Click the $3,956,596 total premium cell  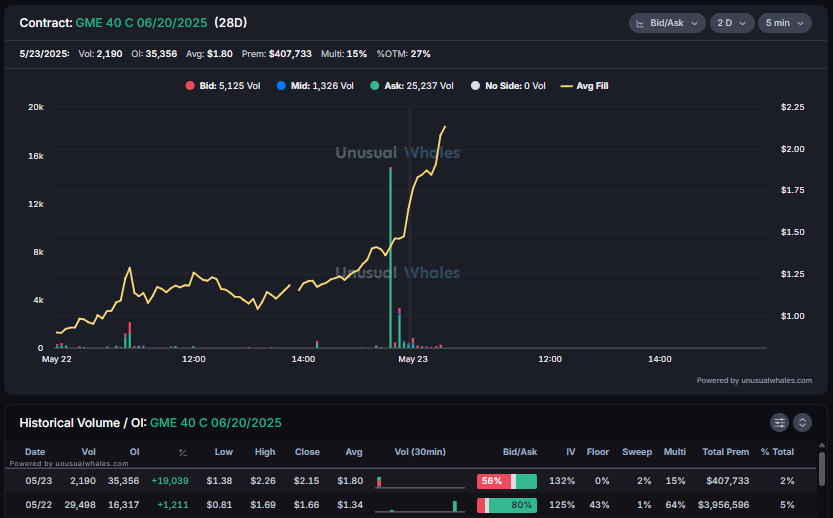[724, 505]
